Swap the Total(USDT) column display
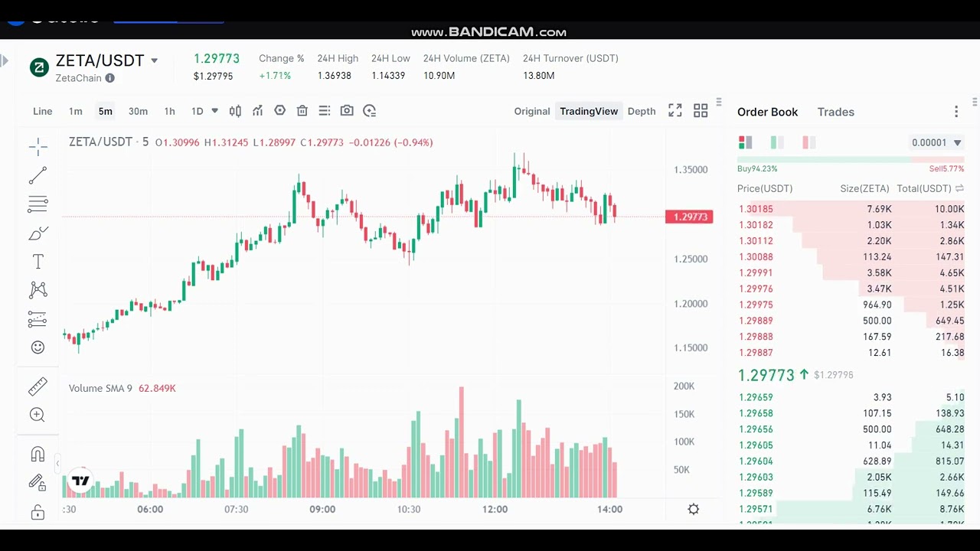The width and height of the screenshot is (980, 551). click(x=959, y=188)
